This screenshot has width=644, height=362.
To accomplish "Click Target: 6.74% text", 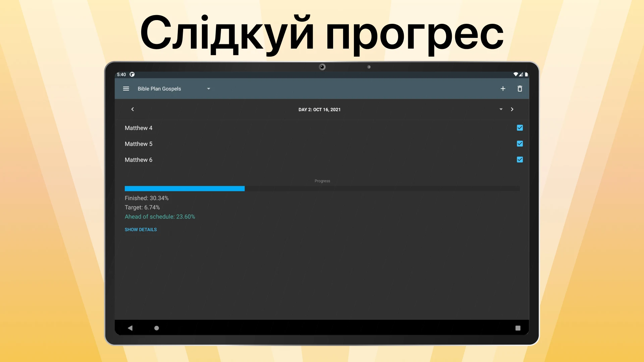I will [x=142, y=207].
